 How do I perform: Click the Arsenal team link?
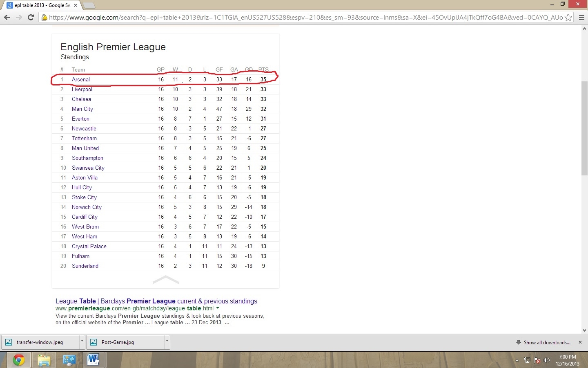[80, 79]
